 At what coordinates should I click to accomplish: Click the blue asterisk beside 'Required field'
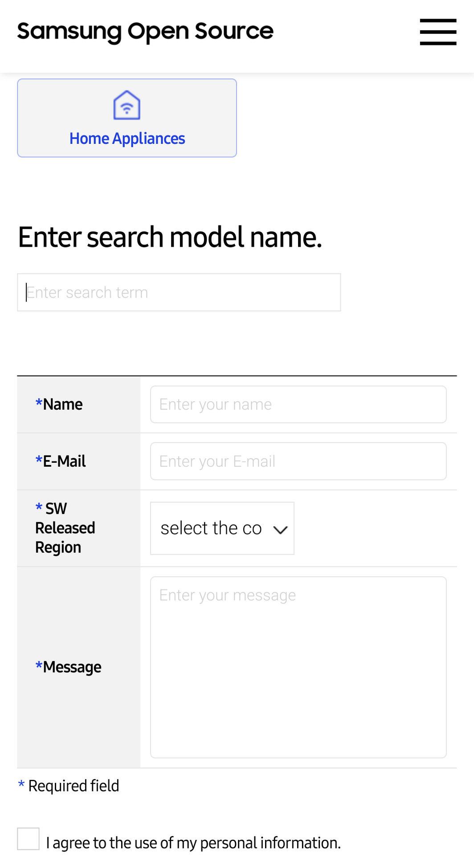tap(21, 785)
